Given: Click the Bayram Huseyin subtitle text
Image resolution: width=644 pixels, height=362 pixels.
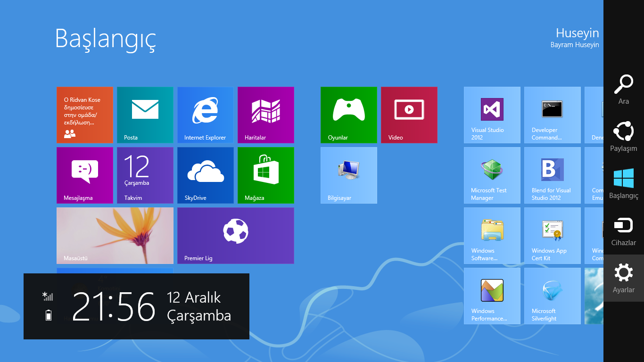Looking at the screenshot, I should coord(575,45).
